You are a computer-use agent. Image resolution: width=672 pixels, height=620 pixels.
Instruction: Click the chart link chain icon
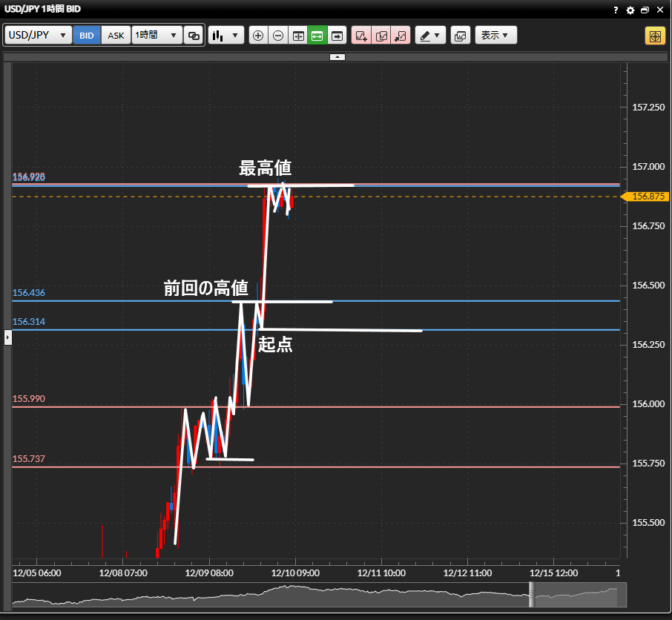pos(194,36)
